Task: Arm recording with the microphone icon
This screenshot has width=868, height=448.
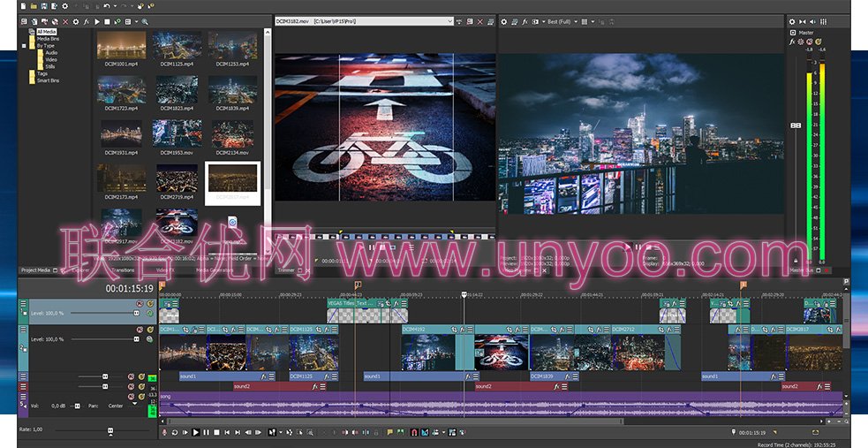Action: pyautogui.click(x=164, y=432)
